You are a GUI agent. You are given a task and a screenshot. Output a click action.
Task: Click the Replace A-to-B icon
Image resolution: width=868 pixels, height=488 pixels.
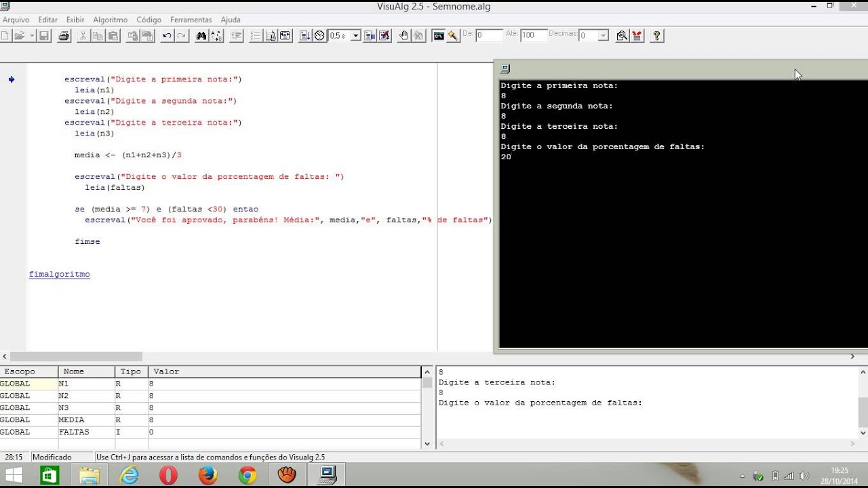point(216,35)
